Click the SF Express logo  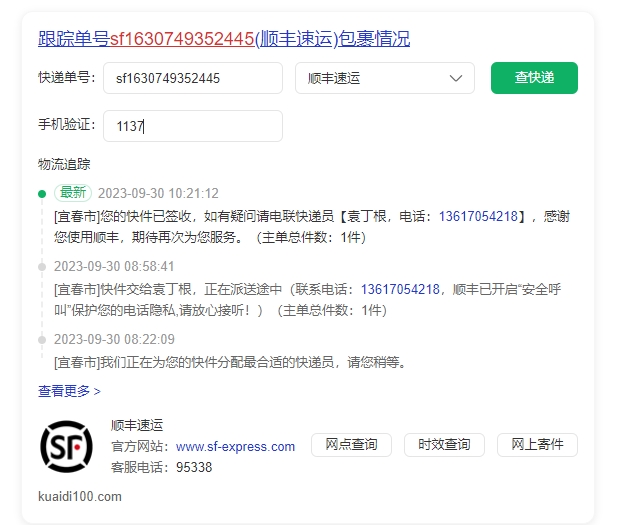[66, 446]
